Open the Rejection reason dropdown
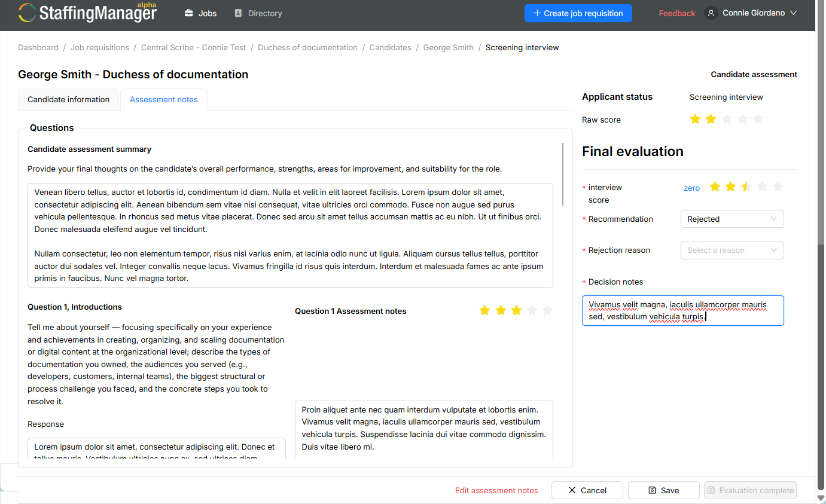The width and height of the screenshot is (826, 504). pyautogui.click(x=732, y=251)
